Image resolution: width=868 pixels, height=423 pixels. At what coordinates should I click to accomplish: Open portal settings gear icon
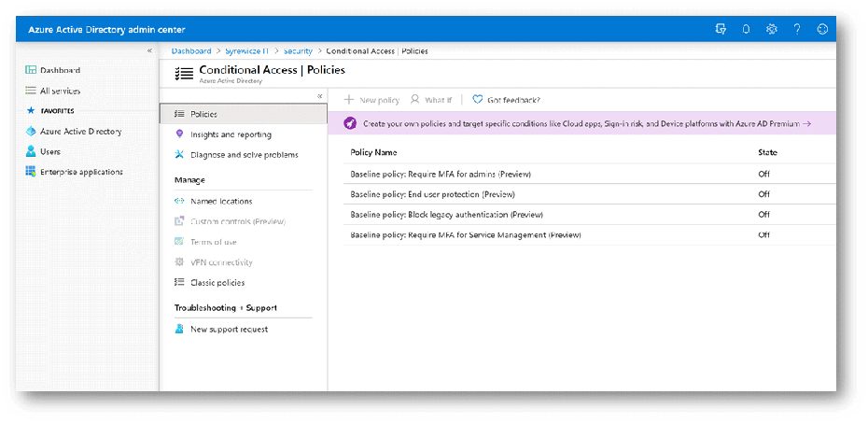(x=771, y=29)
